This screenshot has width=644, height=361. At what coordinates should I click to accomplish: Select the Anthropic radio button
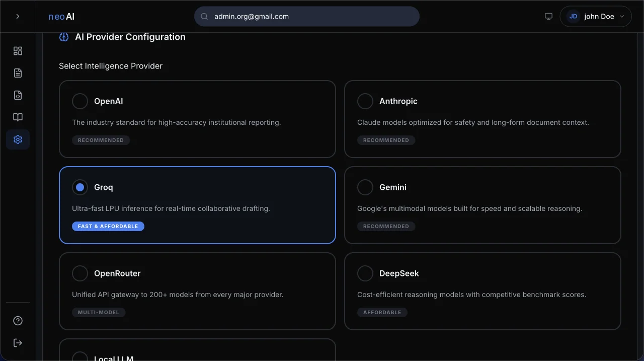pos(365,101)
